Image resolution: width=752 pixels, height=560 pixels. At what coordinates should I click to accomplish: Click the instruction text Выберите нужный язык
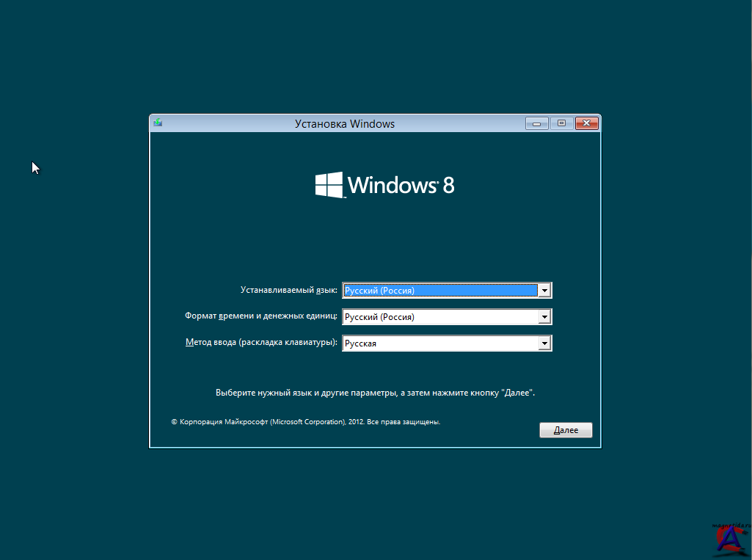[x=375, y=393]
